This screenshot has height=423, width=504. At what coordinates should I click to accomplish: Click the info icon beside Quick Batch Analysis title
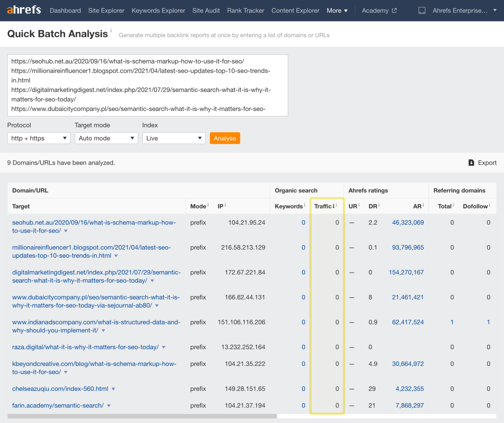(111, 30)
